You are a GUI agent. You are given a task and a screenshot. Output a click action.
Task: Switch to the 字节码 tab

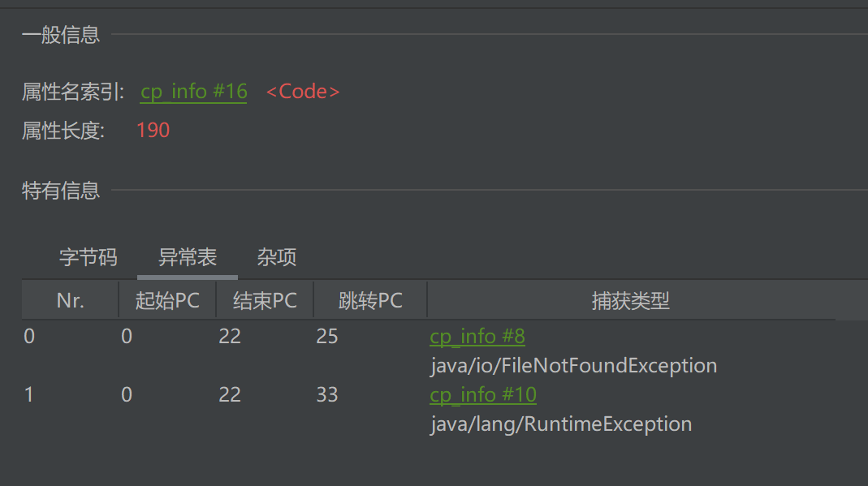tap(89, 258)
